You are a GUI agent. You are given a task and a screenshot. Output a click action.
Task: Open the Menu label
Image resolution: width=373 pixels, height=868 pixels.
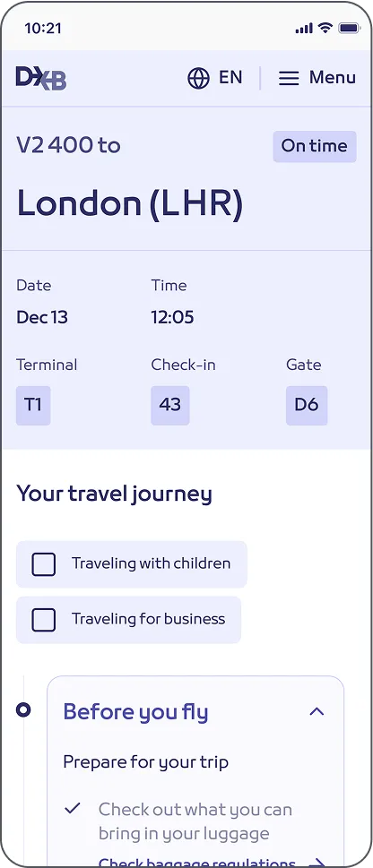(x=333, y=78)
